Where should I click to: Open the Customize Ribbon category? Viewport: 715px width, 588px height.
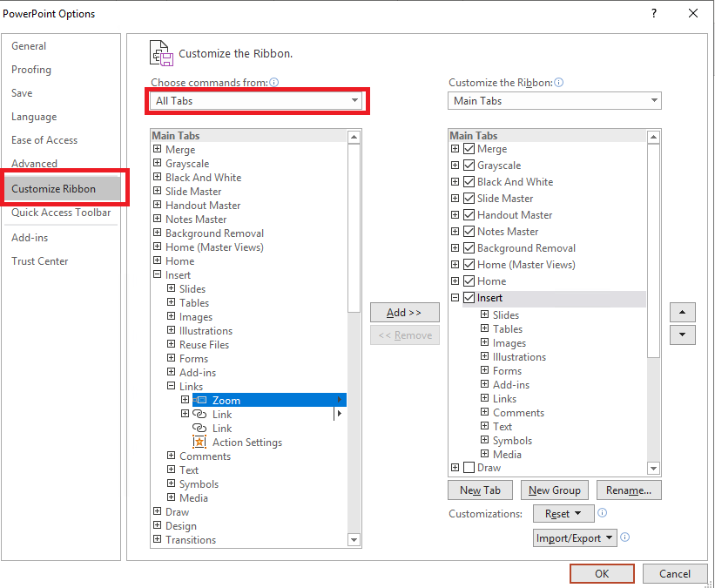point(54,189)
